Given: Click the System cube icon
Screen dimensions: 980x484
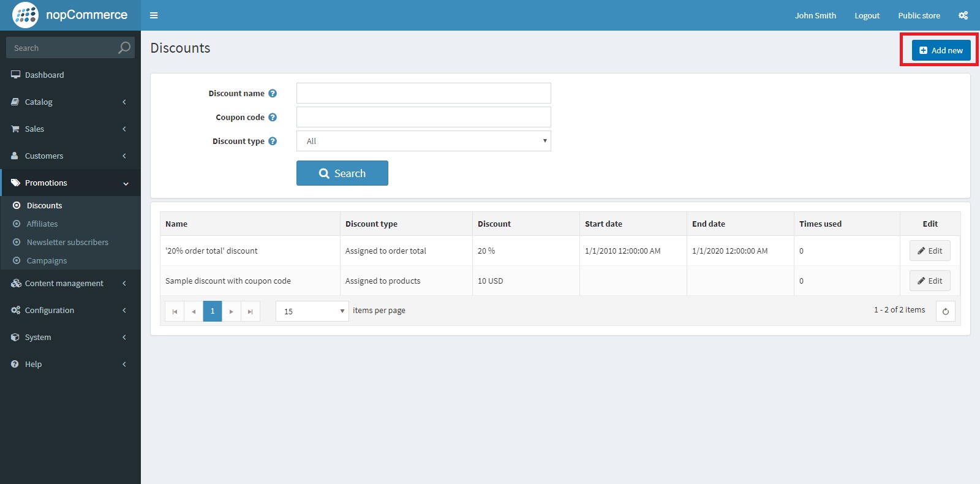Looking at the screenshot, I should point(15,337).
